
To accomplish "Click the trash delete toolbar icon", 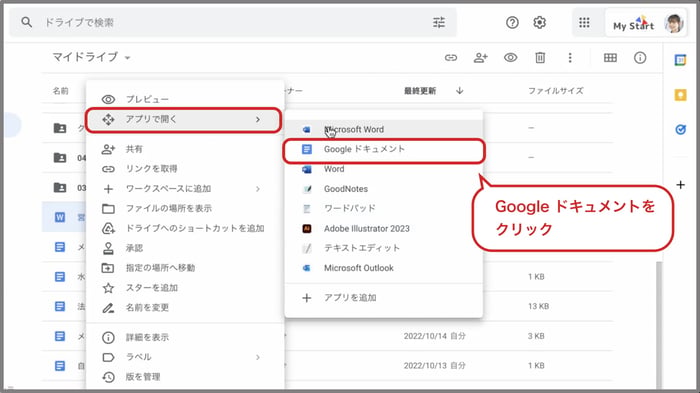I will (540, 58).
